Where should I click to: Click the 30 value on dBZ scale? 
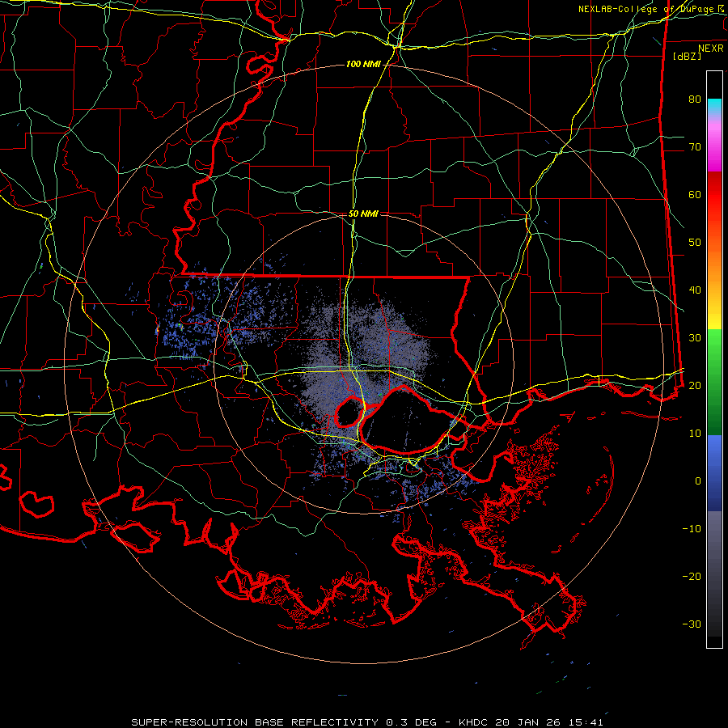[695, 337]
